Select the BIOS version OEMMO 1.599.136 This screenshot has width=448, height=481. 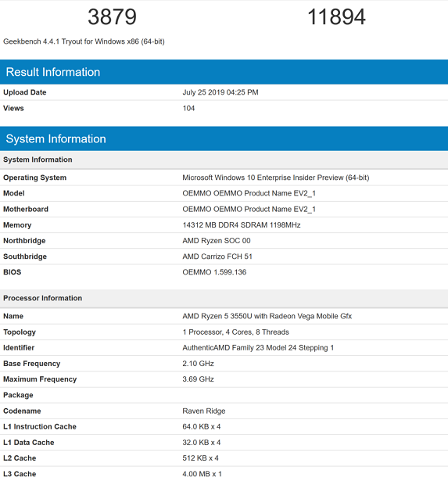tap(214, 272)
